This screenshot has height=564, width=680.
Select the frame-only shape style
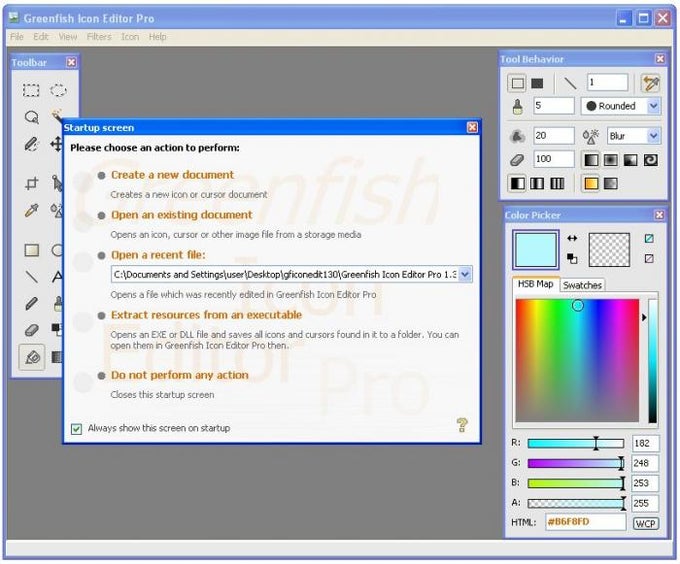coord(517,83)
